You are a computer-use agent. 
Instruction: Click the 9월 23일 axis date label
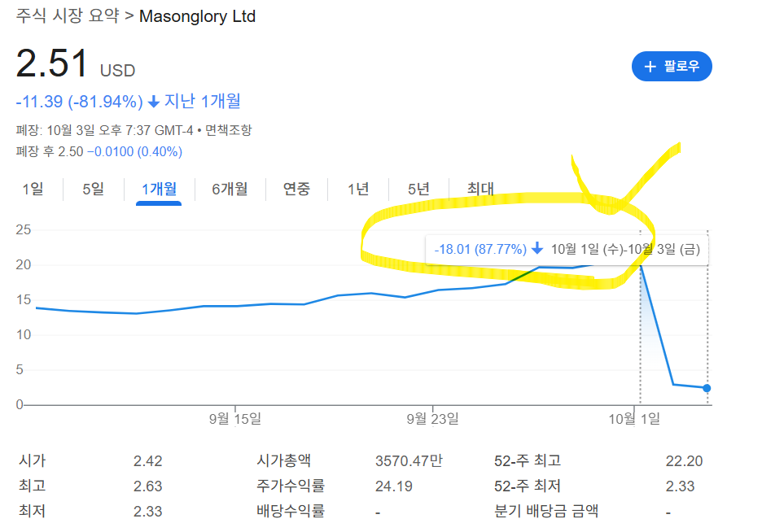[x=433, y=419]
